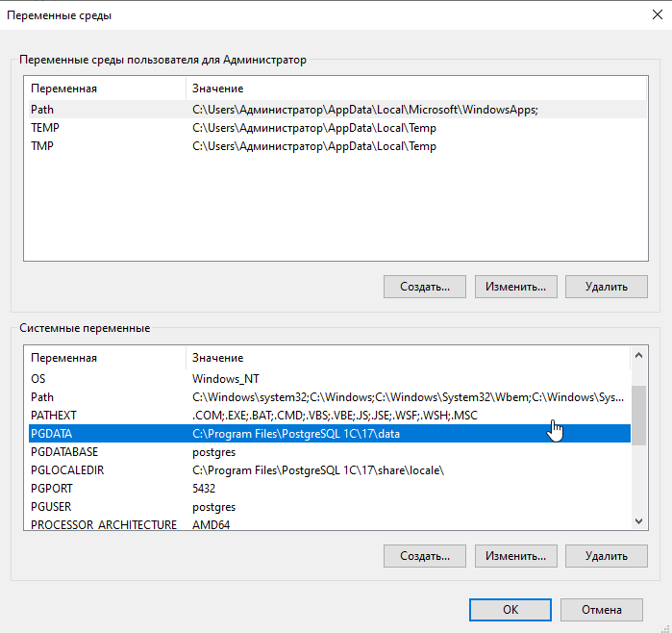Screen dimensions: 672x633
Task: Click Создать button under user variables
Action: pyautogui.click(x=424, y=287)
